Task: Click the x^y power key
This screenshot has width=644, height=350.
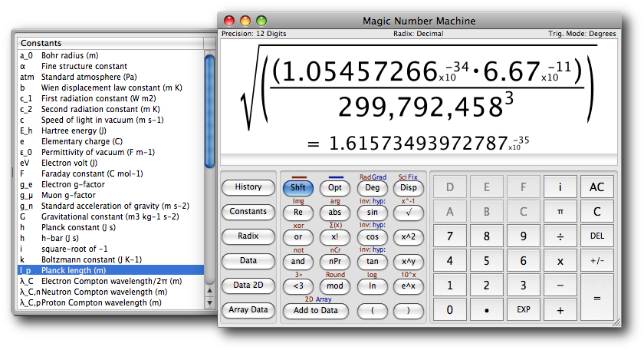Action: pos(408,261)
